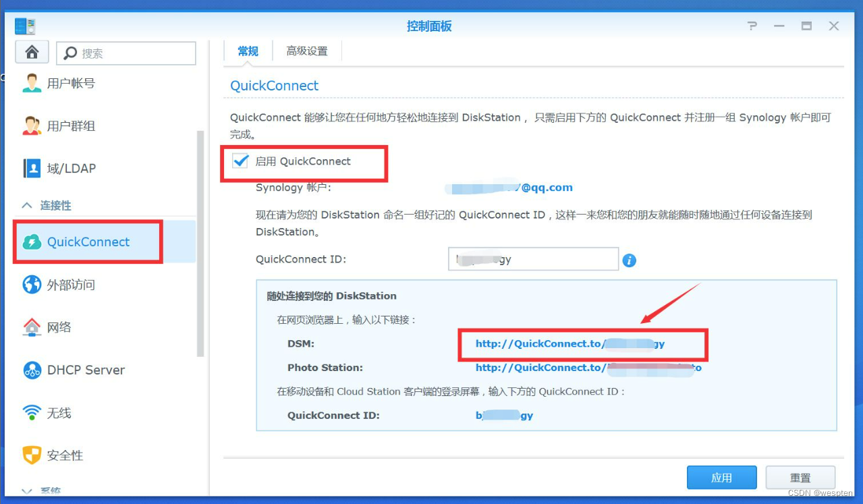Switch to the 高级设置 tab
This screenshot has height=504, width=863.
point(307,51)
